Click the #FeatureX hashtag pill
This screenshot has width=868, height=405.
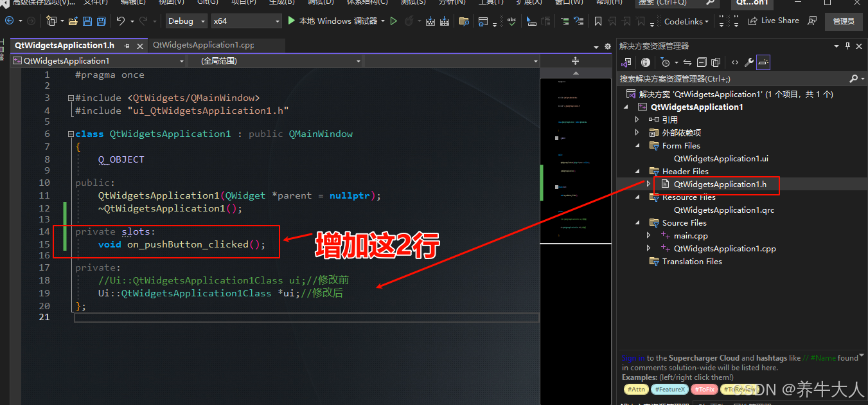tap(670, 389)
